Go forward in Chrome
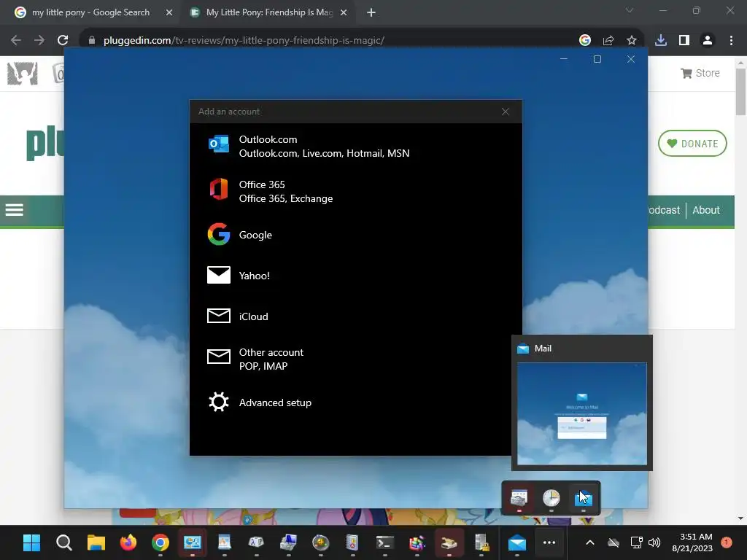 click(39, 40)
